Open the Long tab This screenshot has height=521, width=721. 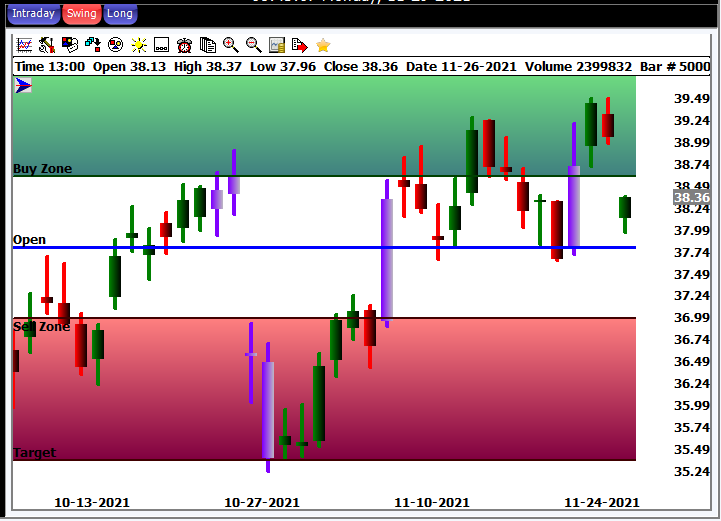(x=119, y=14)
